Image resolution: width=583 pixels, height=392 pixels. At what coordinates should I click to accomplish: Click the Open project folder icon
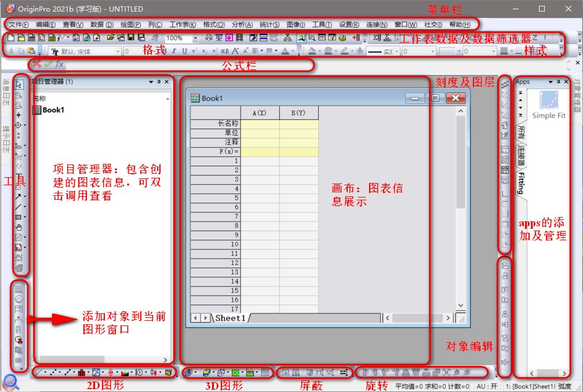(x=111, y=38)
